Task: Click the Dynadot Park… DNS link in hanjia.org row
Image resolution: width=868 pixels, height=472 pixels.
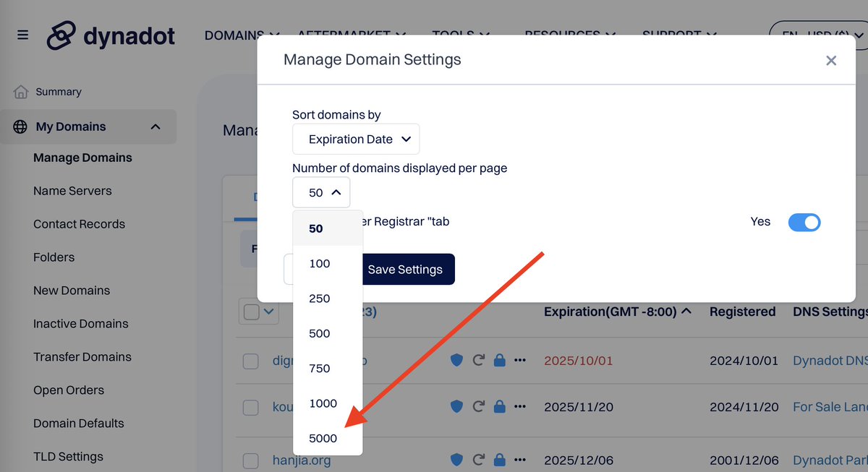Action: [x=830, y=460]
